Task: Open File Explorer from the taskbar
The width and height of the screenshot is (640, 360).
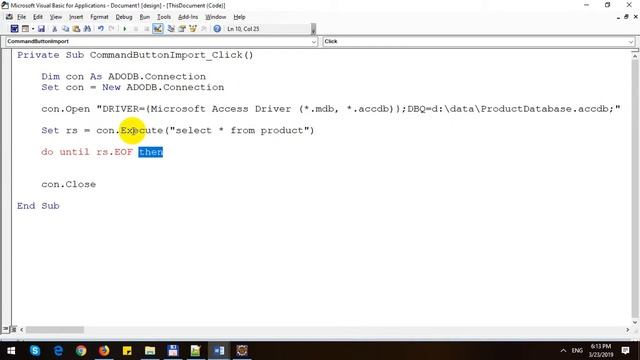Action: pos(150,351)
